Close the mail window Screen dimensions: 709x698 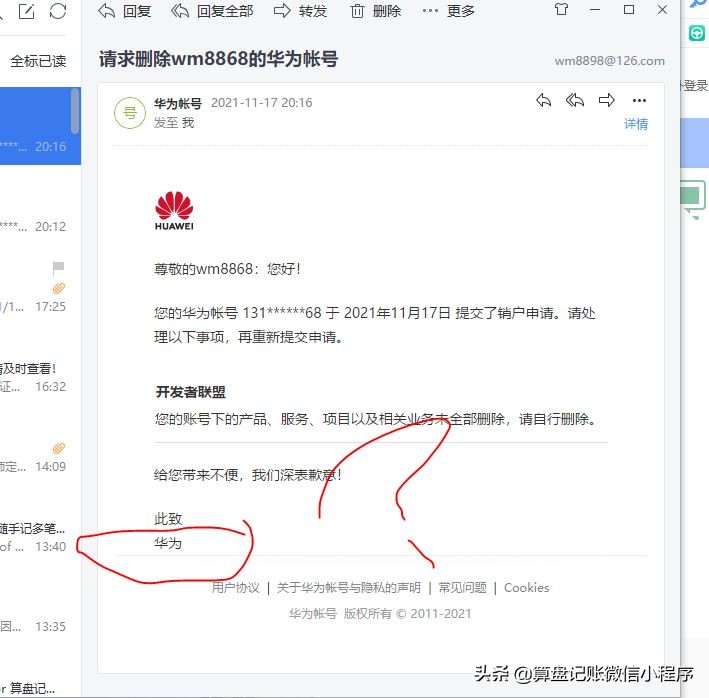click(x=662, y=9)
